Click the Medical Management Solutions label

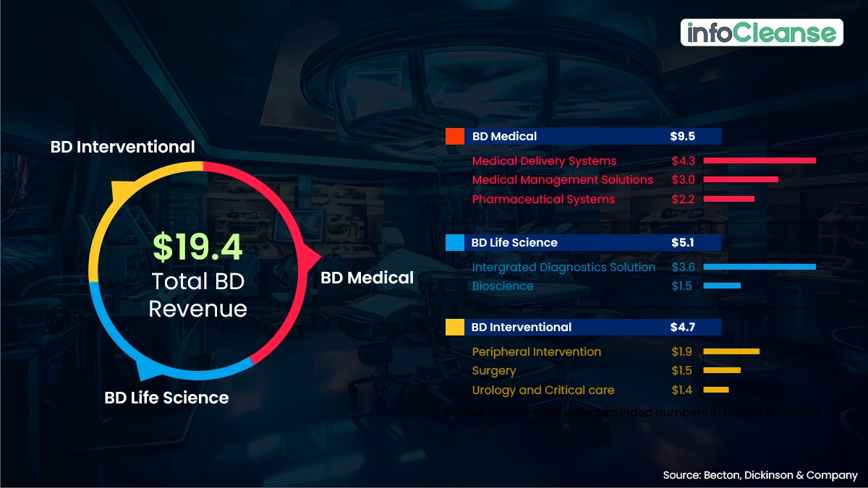pos(562,180)
